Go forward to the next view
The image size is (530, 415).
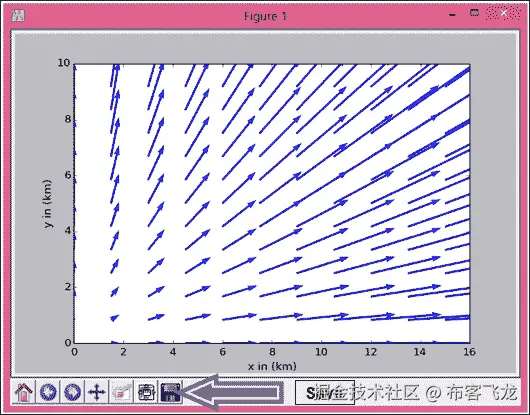(72, 392)
